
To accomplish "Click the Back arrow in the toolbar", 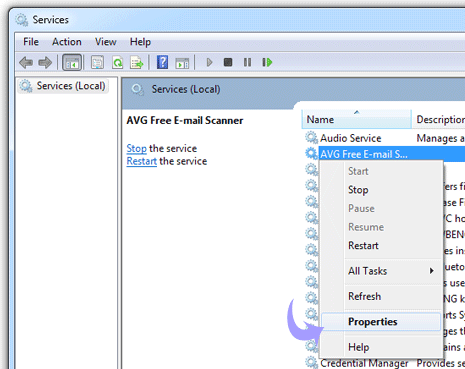I will click(26, 62).
